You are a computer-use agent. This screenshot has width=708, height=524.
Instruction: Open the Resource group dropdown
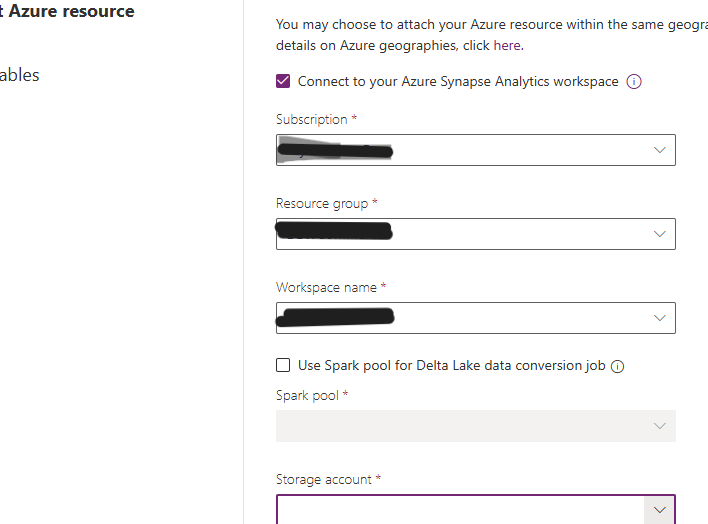point(475,234)
